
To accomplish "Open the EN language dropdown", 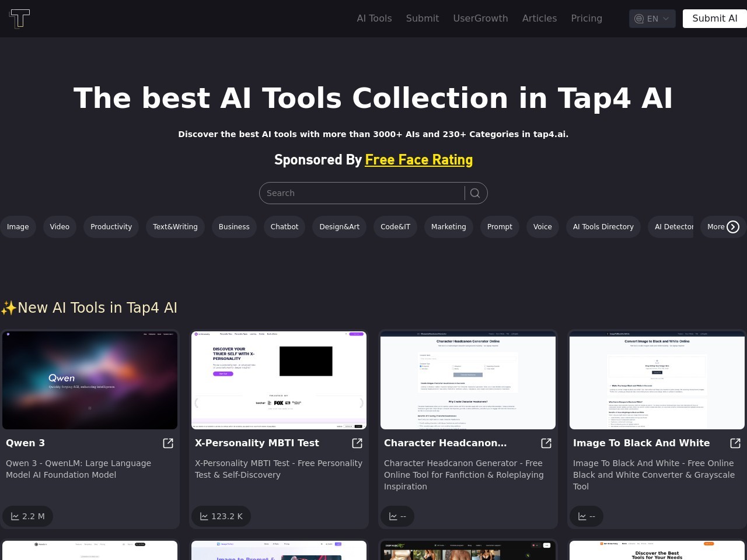I will (x=652, y=19).
